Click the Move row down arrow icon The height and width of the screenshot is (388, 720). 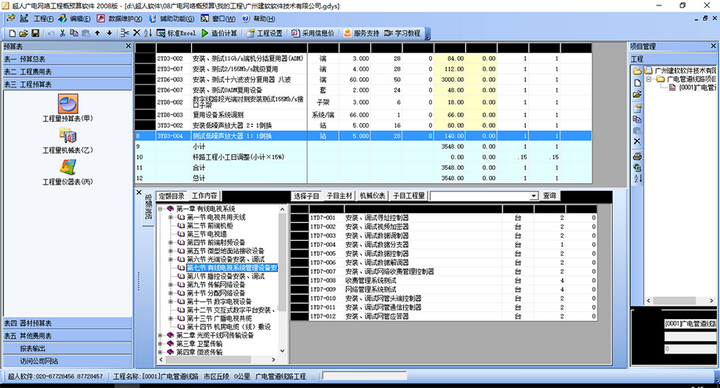(109, 33)
